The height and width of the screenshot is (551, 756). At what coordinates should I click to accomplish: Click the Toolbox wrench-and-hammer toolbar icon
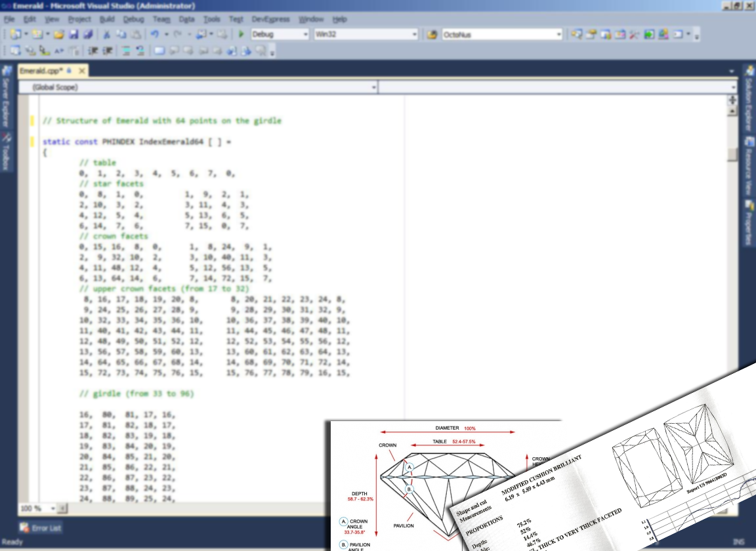pyautogui.click(x=634, y=34)
